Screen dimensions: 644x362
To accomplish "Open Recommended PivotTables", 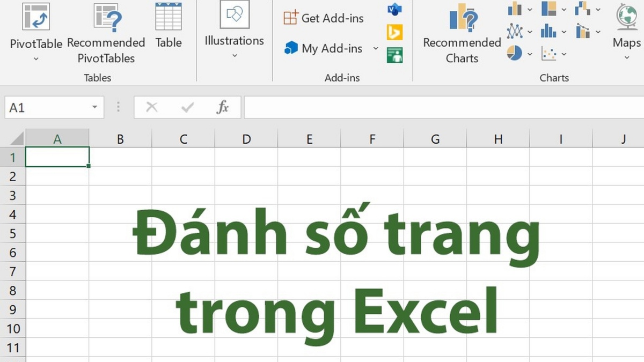I will coord(106,32).
